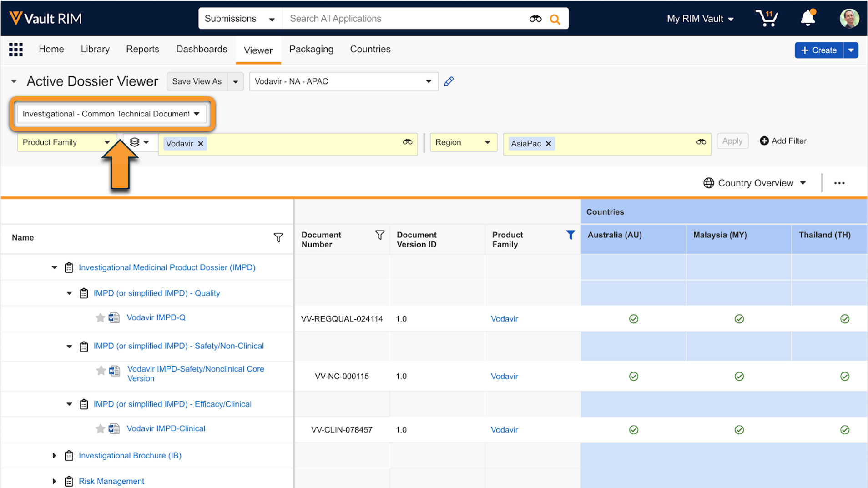The width and height of the screenshot is (868, 488).
Task: Click Malaysia checkmark for Vodavir IMPD-Q
Action: pos(739,319)
